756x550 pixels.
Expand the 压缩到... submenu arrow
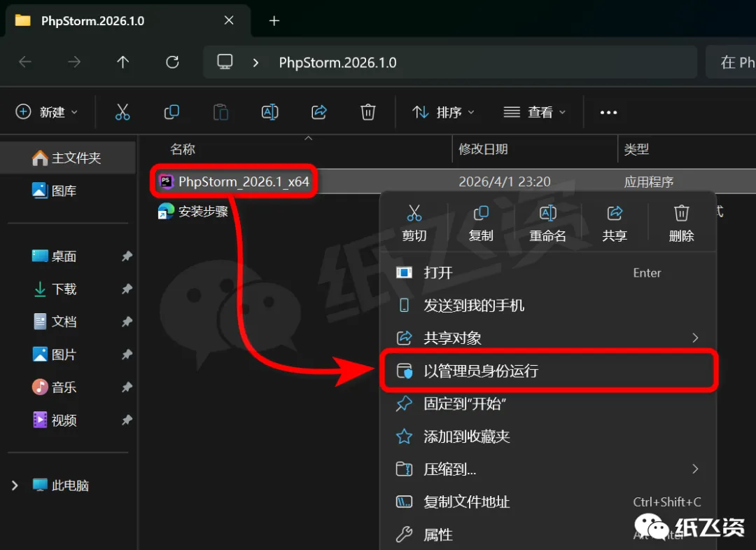click(695, 469)
